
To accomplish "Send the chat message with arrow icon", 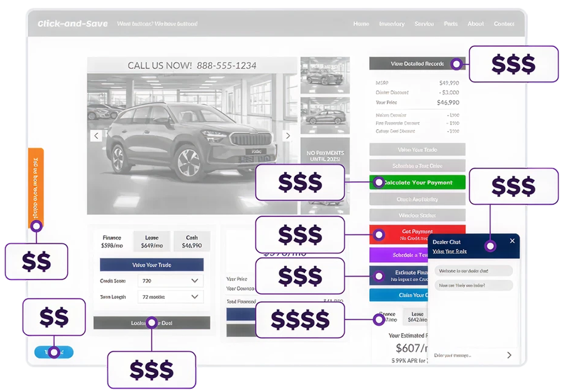I will [x=509, y=355].
